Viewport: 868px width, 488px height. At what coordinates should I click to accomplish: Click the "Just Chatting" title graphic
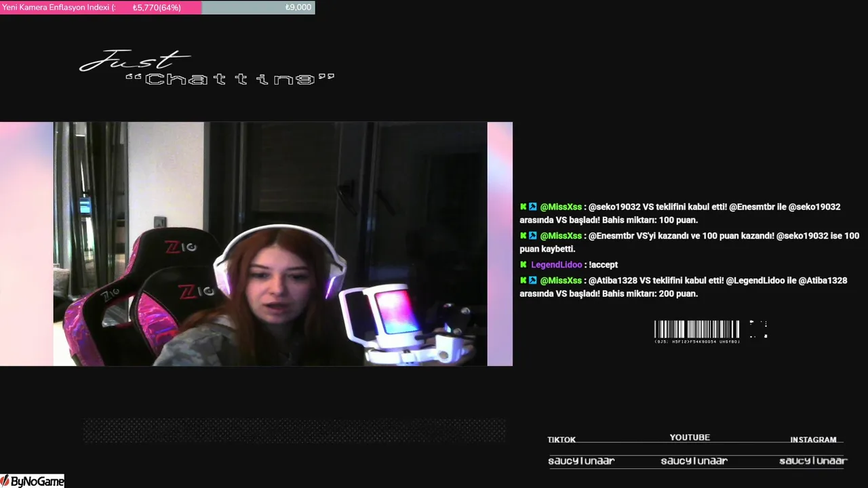pyautogui.click(x=207, y=68)
